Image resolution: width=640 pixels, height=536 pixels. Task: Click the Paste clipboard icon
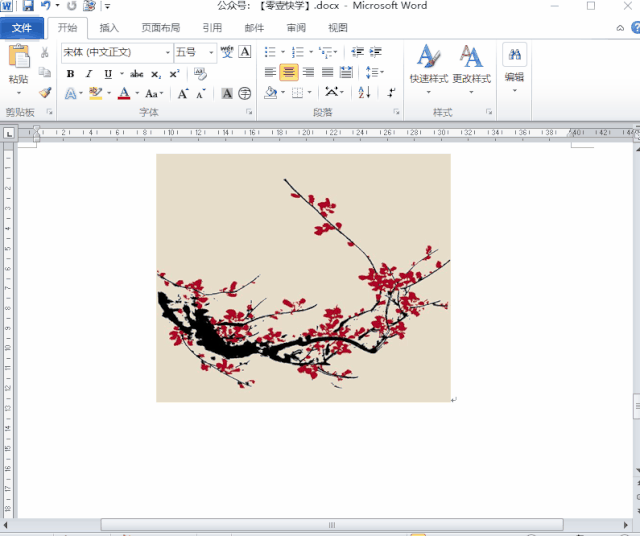click(x=19, y=56)
